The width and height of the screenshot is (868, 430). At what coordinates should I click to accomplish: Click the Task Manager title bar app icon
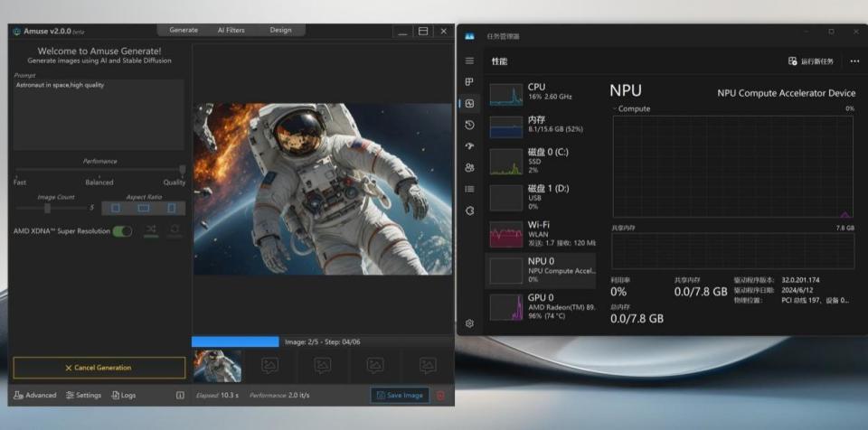coord(469,36)
